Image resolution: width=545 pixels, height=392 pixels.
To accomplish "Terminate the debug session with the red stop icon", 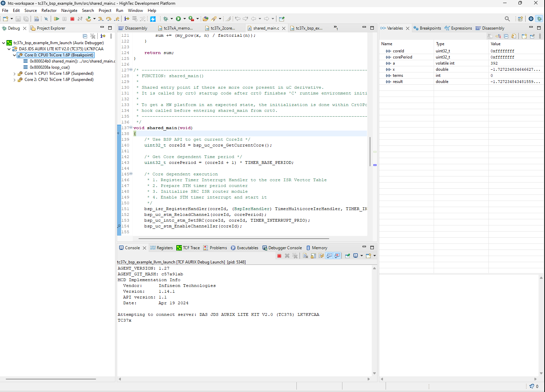I will 72,19.
